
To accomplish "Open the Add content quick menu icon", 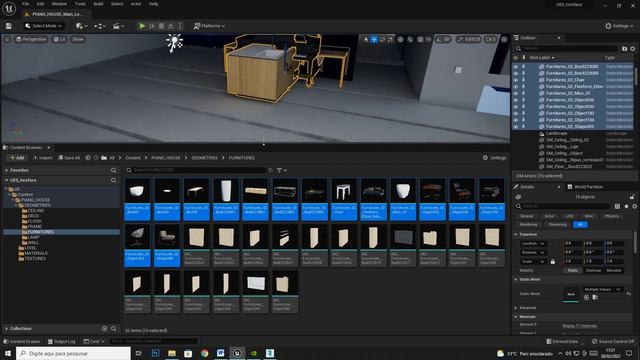I will [81, 26].
